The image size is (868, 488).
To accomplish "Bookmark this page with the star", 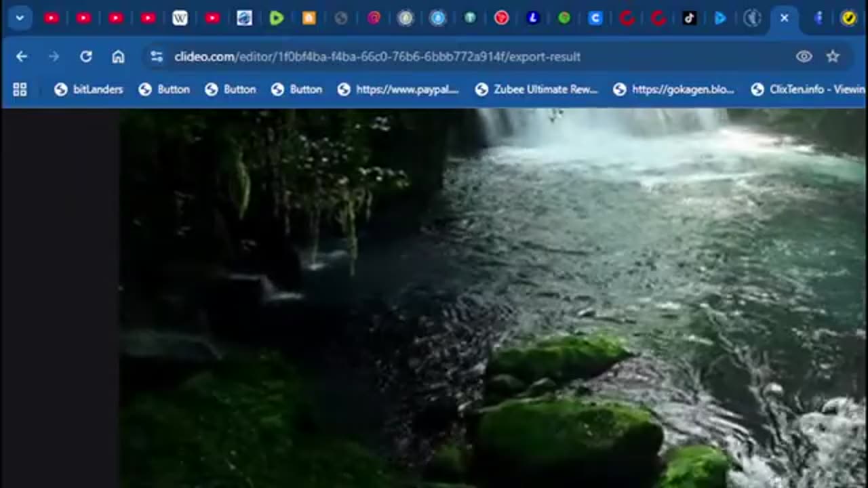I will tap(833, 57).
